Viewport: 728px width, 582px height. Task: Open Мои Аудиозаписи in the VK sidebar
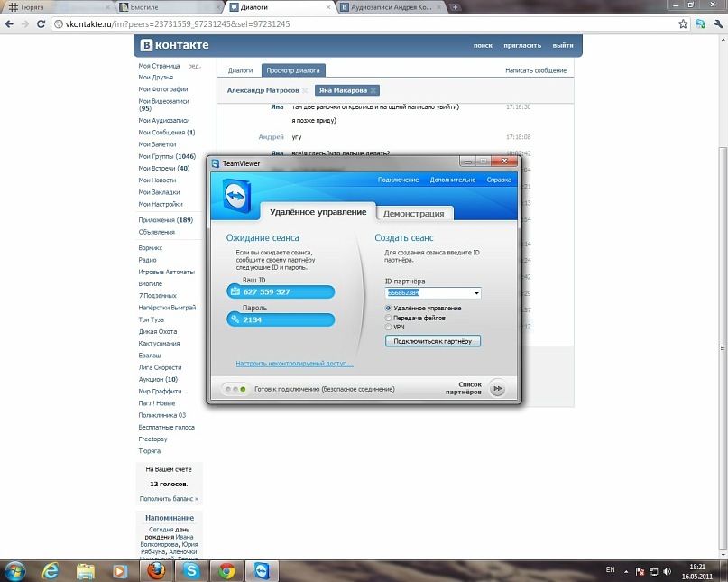163,120
